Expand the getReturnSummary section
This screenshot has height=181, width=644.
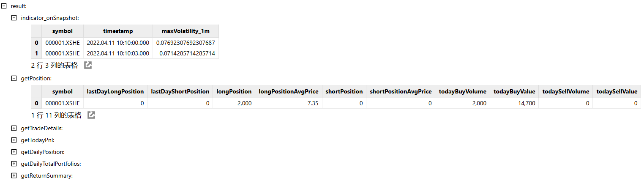[x=14, y=176]
